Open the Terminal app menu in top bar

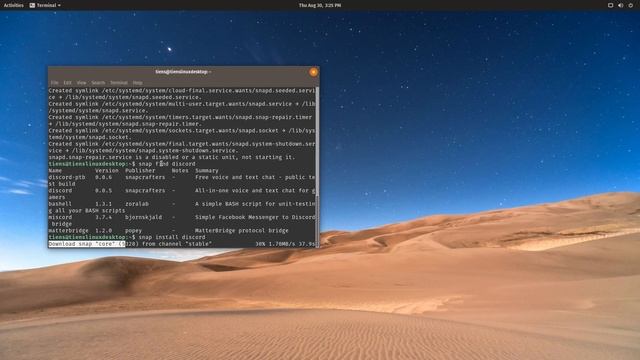click(x=45, y=5)
